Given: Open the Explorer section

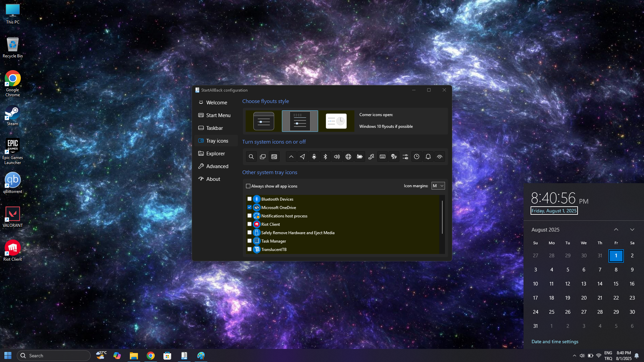Looking at the screenshot, I should click(x=216, y=154).
